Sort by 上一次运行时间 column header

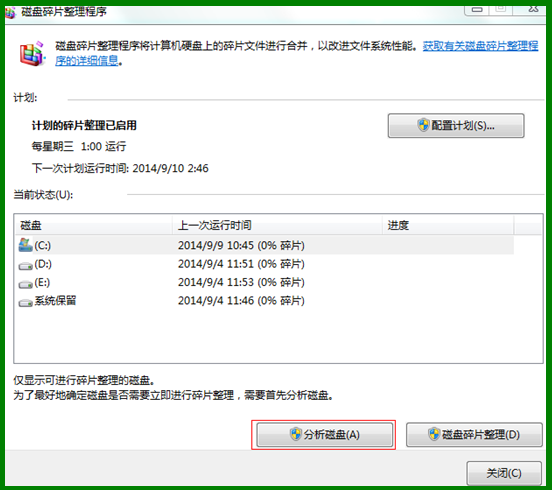coord(277,225)
